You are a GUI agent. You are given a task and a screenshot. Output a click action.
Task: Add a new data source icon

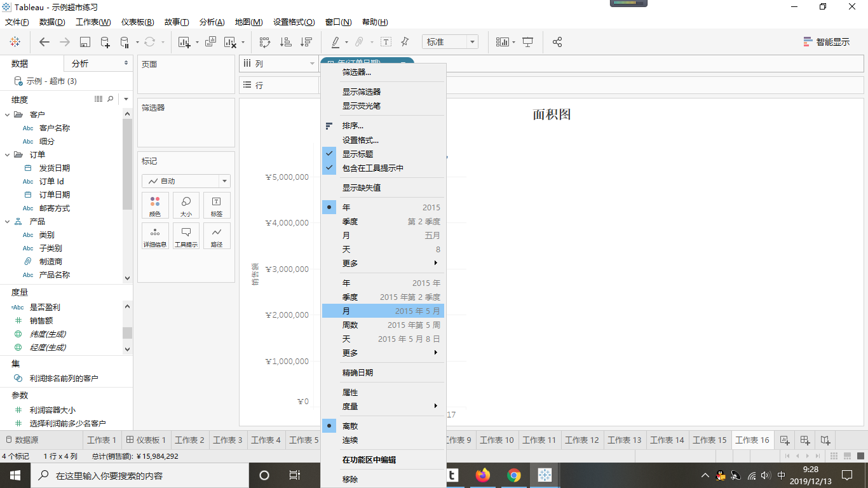coord(105,42)
